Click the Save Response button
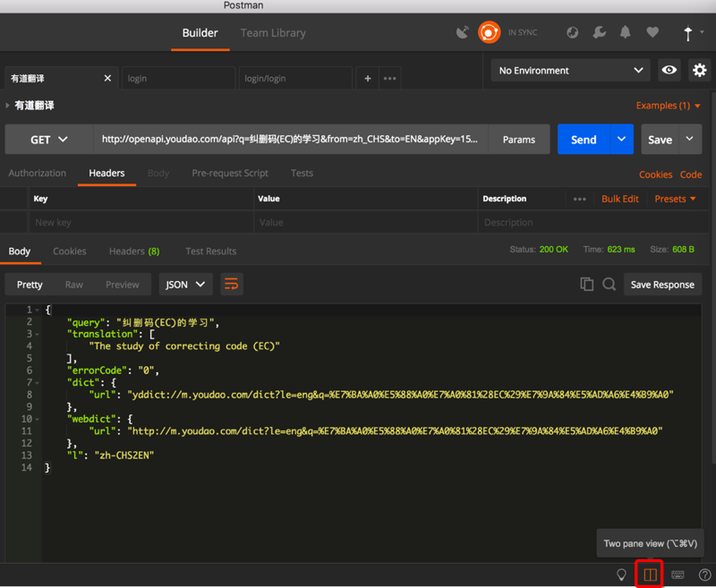 click(x=662, y=285)
